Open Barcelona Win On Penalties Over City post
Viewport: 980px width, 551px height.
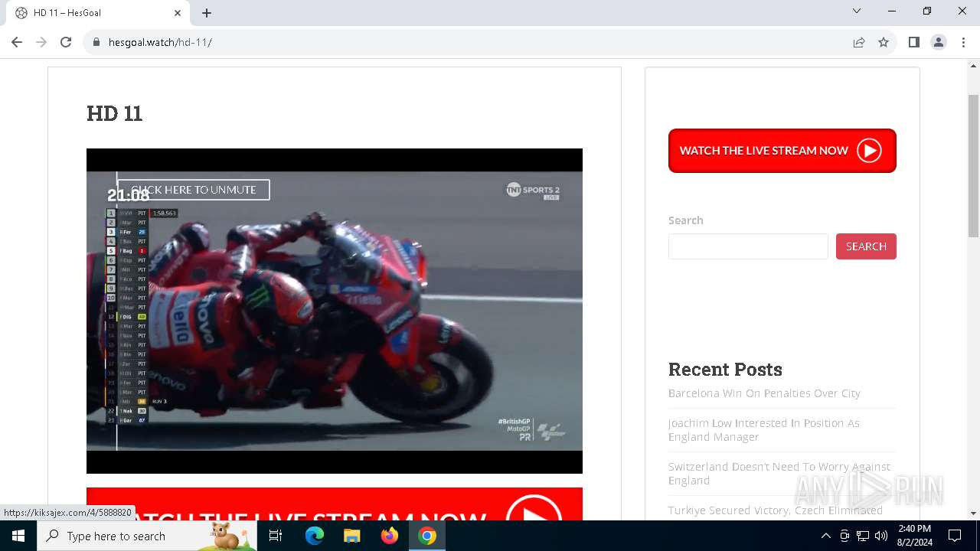[764, 393]
